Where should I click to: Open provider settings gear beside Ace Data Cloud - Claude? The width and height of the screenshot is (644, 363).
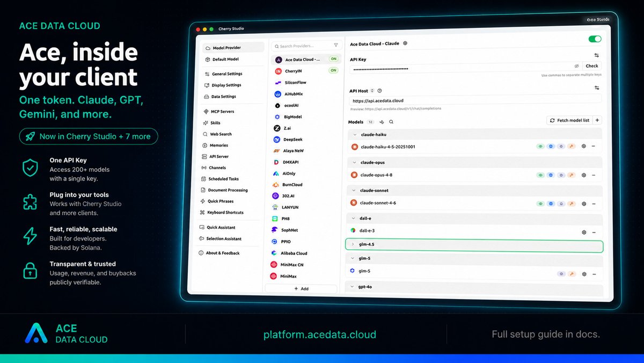(x=405, y=43)
